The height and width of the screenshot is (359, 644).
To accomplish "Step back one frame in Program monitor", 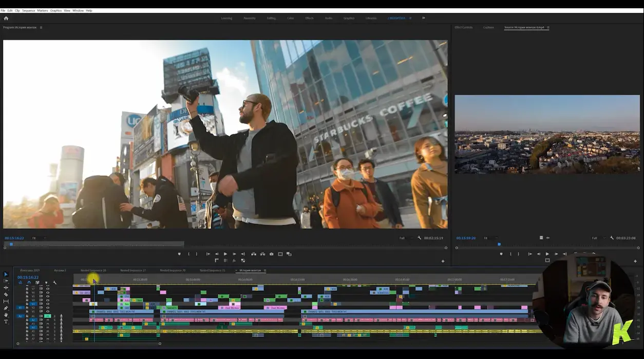I will tap(217, 254).
